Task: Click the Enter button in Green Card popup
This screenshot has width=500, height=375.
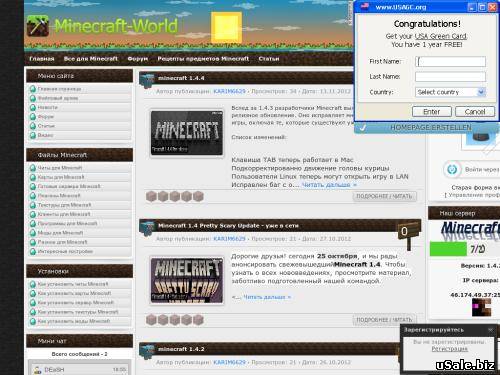Action: (432, 112)
